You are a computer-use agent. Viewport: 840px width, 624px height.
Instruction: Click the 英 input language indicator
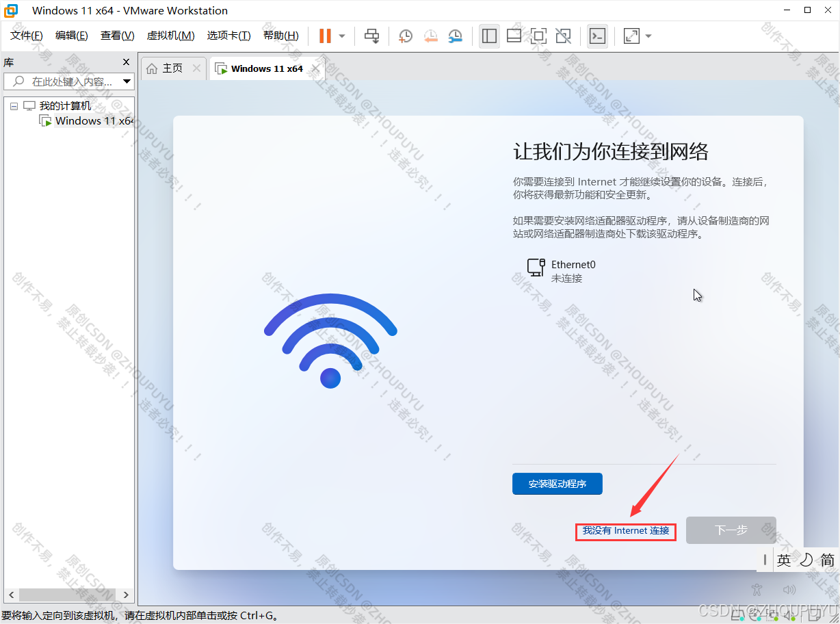(x=784, y=560)
